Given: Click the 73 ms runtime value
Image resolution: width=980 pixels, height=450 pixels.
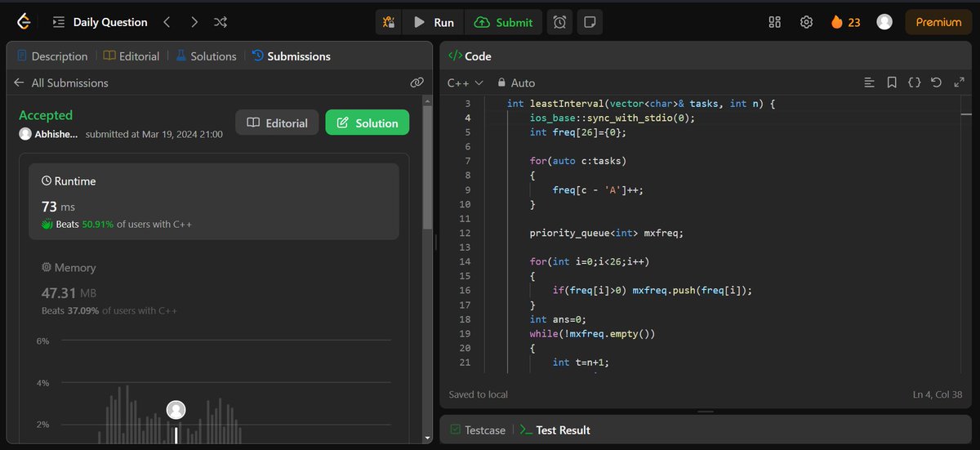Looking at the screenshot, I should 58,207.
